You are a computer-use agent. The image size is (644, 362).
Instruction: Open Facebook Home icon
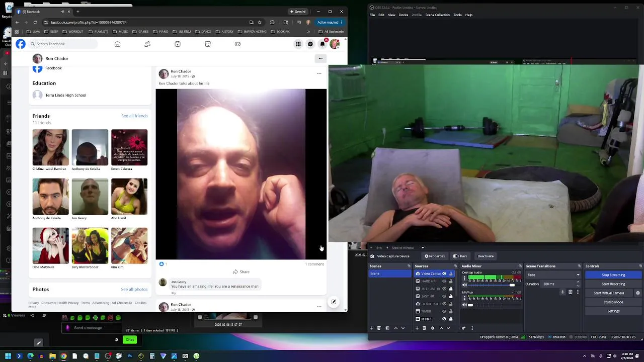(117, 44)
